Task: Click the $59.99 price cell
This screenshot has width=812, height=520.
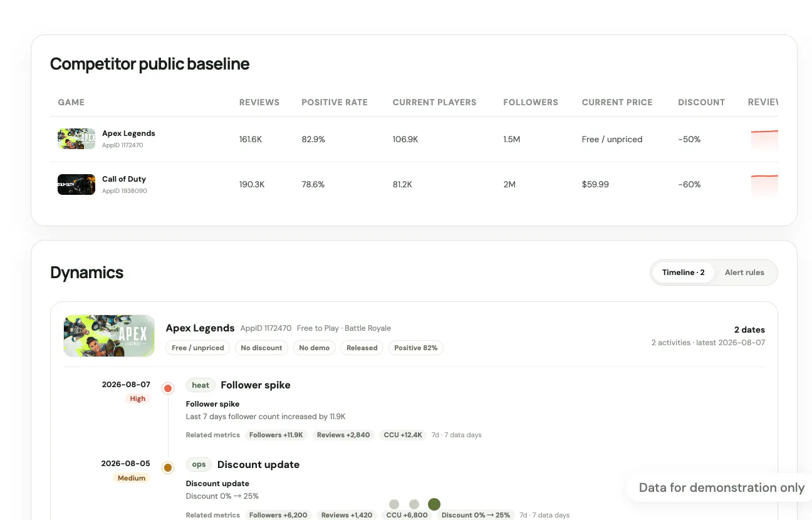Action: pos(595,185)
